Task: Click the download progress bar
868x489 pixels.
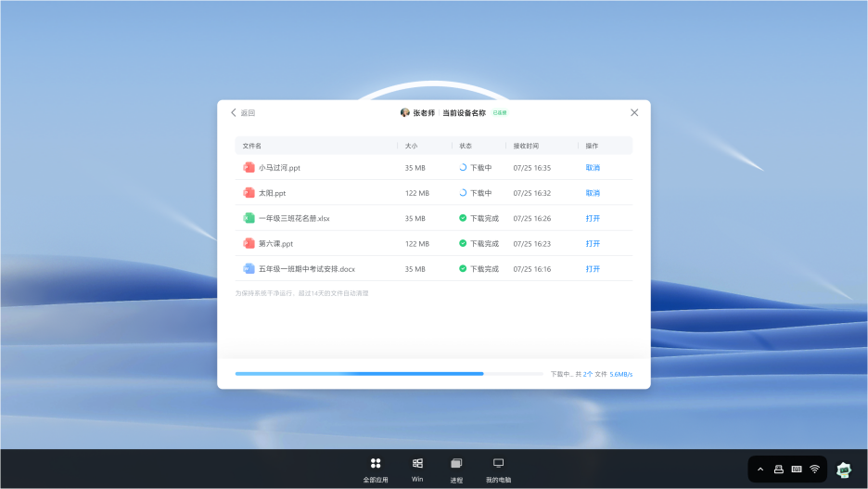Action: point(389,374)
